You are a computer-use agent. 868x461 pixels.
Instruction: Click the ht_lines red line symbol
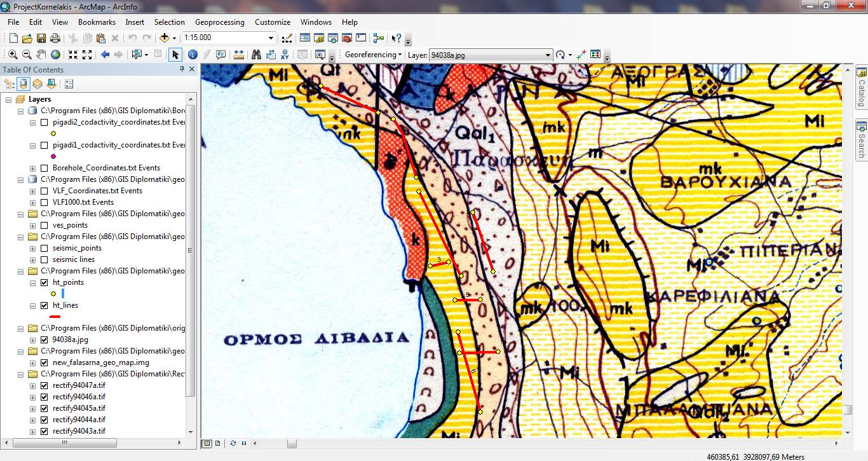55,316
